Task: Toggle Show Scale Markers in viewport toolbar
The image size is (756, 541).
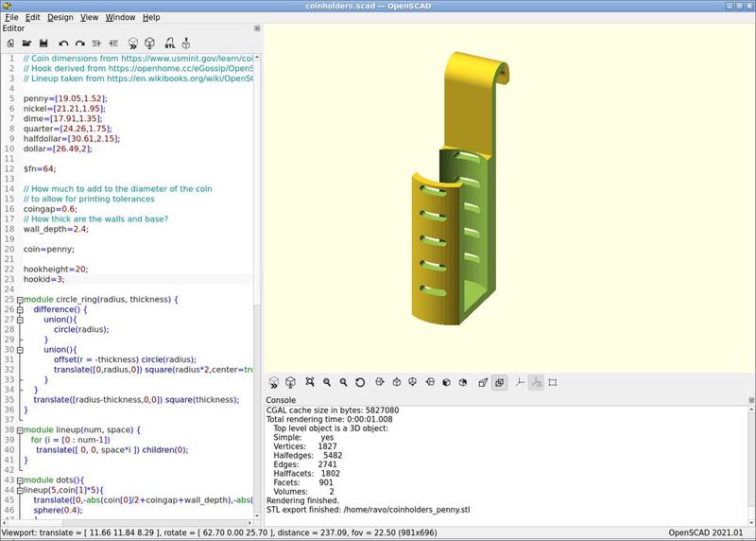Action: (536, 383)
